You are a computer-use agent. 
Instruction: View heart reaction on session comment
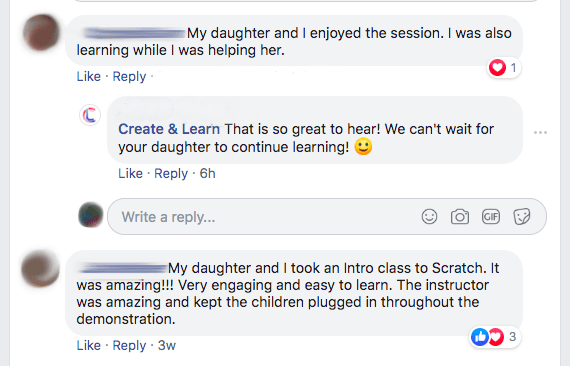pyautogui.click(x=504, y=68)
